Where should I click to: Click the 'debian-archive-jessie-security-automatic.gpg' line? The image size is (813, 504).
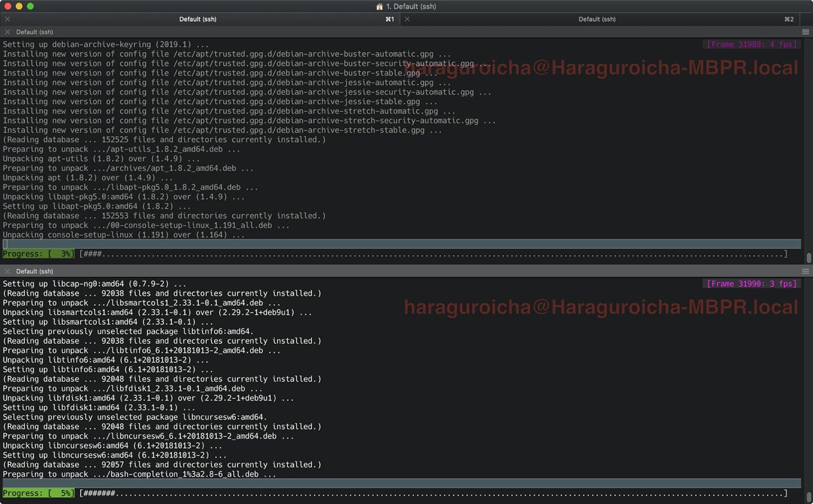[x=247, y=92]
